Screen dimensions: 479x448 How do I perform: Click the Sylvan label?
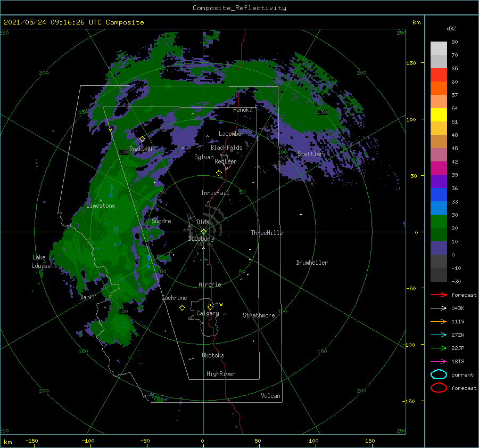pos(204,157)
